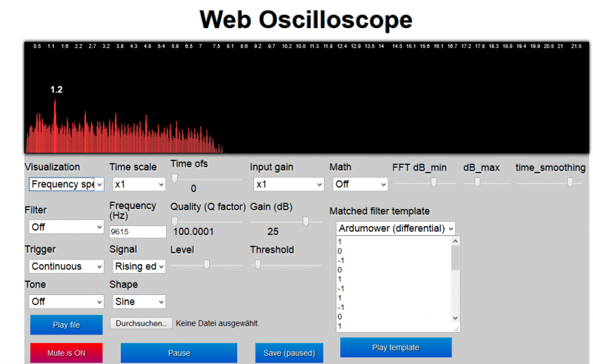Click the 1.2 peak label in spectrum
593x364 pixels.
[56, 90]
